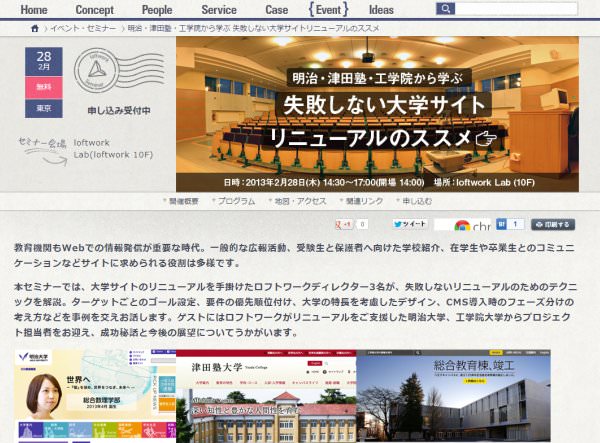Open the Concept menu item
This screenshot has height=443, width=600.
[x=94, y=10]
